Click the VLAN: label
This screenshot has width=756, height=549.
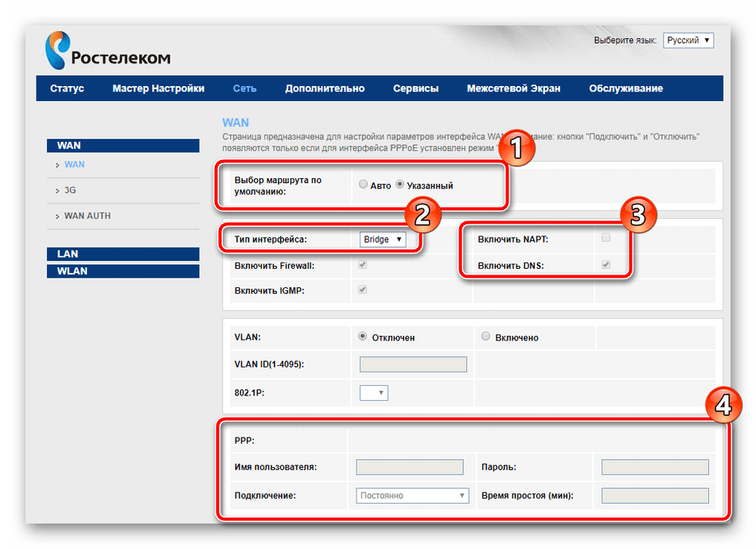(247, 337)
